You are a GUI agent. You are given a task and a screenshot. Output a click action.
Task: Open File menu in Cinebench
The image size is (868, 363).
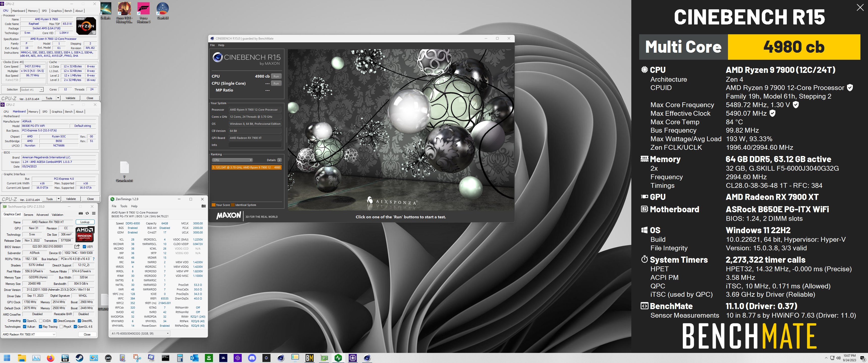tap(212, 45)
